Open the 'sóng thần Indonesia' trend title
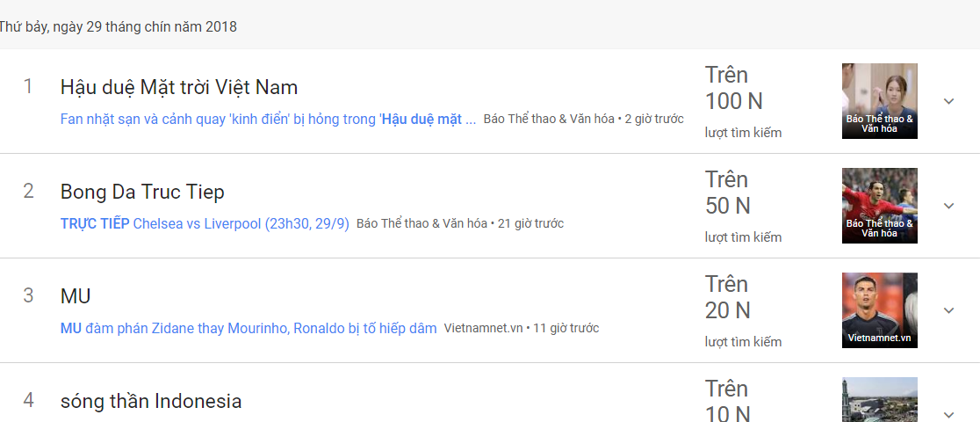Viewport: 980px width, 422px height. click(x=151, y=401)
